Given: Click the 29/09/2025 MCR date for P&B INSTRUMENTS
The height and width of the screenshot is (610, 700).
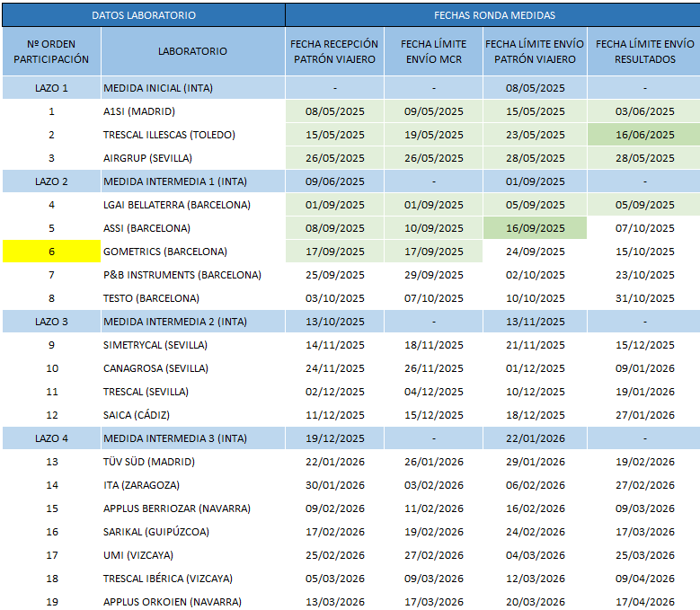Looking at the screenshot, I should [433, 275].
